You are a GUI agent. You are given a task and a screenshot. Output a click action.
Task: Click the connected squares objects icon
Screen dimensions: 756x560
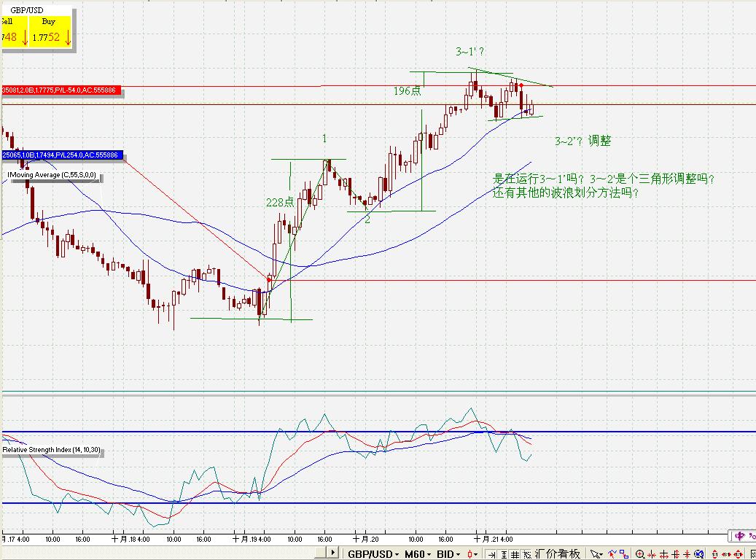[624, 554]
